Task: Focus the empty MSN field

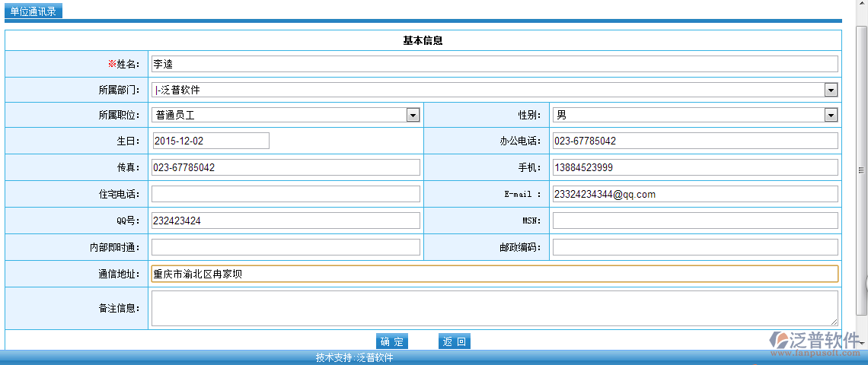Action: click(x=694, y=221)
